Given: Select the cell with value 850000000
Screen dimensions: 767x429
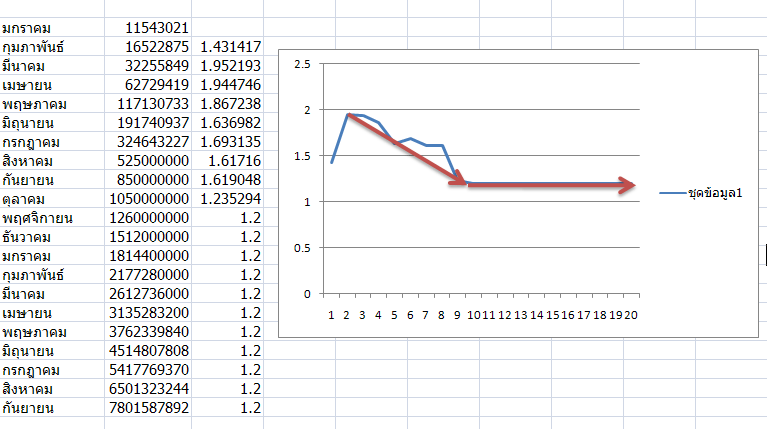Looking at the screenshot, I should 148,180.
